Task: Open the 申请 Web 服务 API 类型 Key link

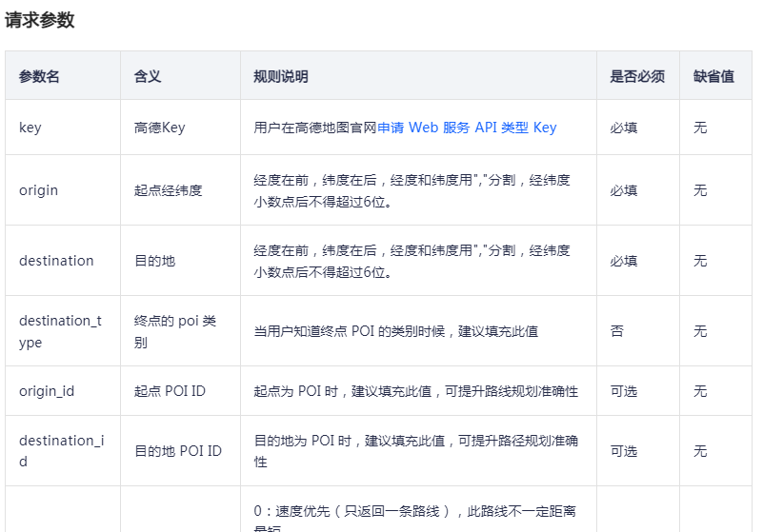Action: pyautogui.click(x=467, y=128)
